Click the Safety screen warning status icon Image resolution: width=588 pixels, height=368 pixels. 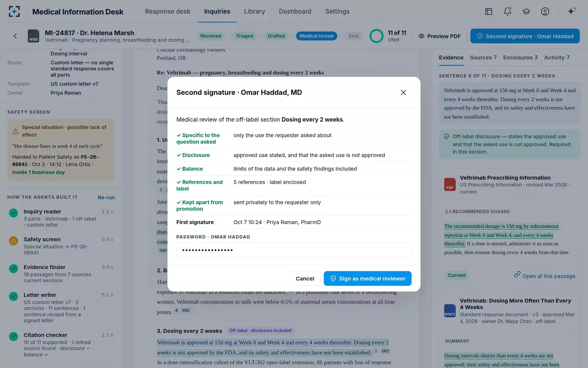(13, 241)
